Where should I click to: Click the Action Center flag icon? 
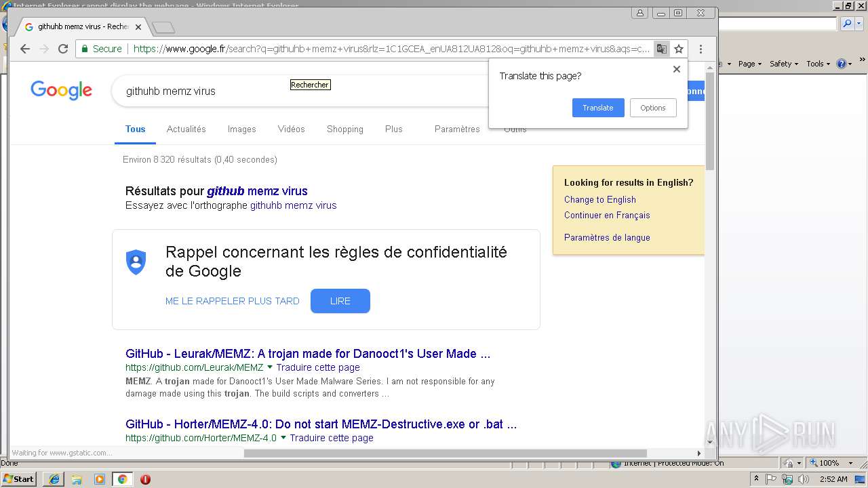click(x=771, y=479)
